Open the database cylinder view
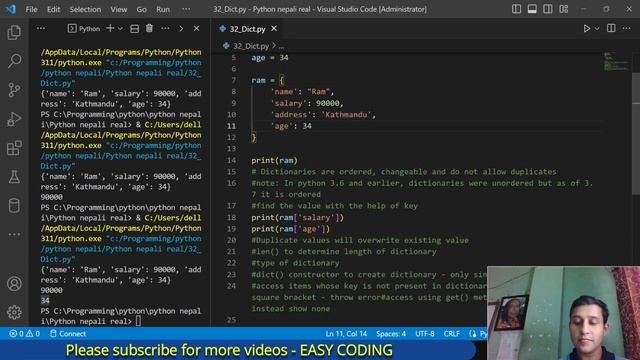This screenshot has width=640, height=360. click(14, 206)
